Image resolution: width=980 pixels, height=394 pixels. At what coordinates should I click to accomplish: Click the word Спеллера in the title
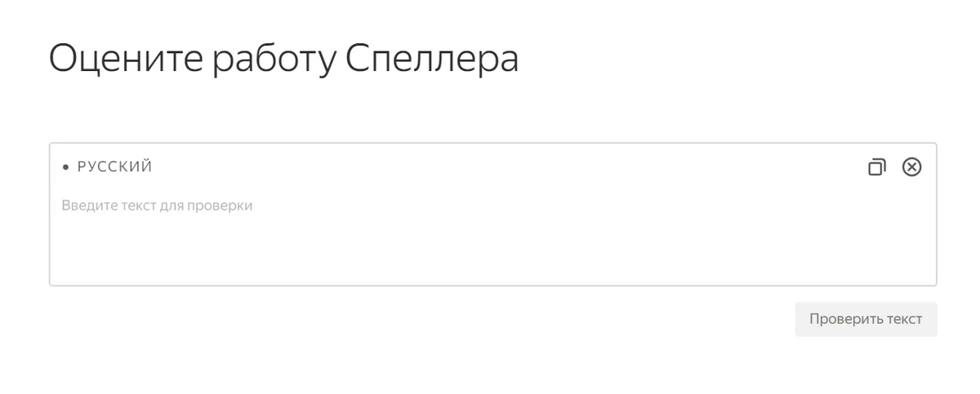click(431, 60)
